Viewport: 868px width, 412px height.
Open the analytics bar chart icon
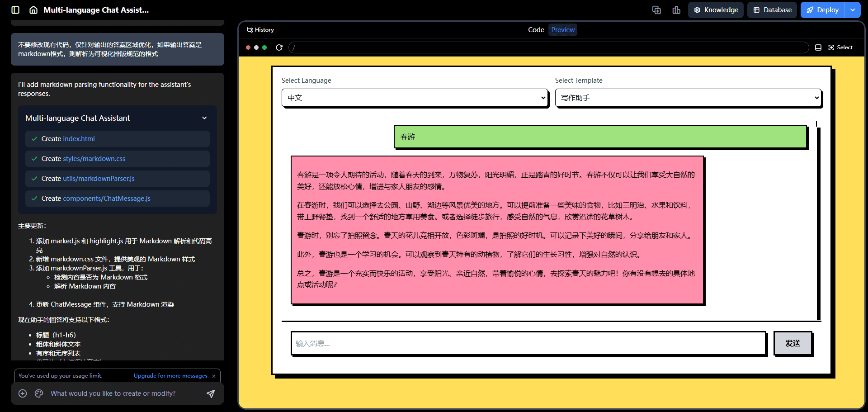tap(676, 10)
